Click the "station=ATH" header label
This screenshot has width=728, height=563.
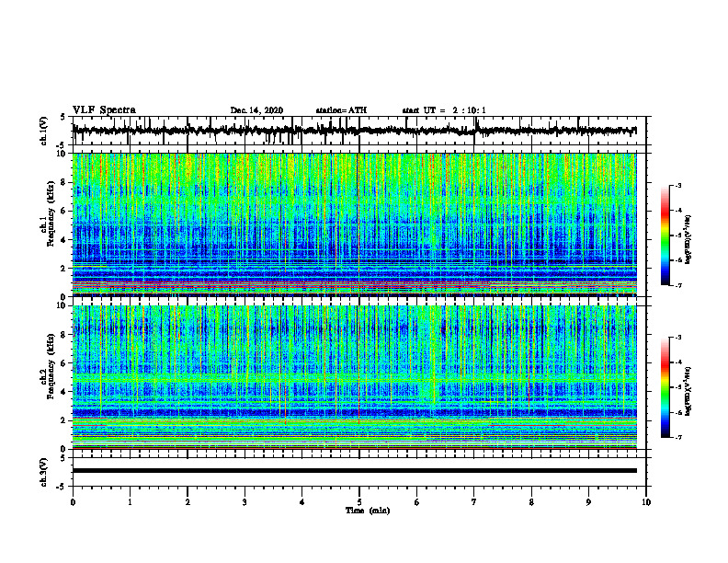[x=341, y=110]
